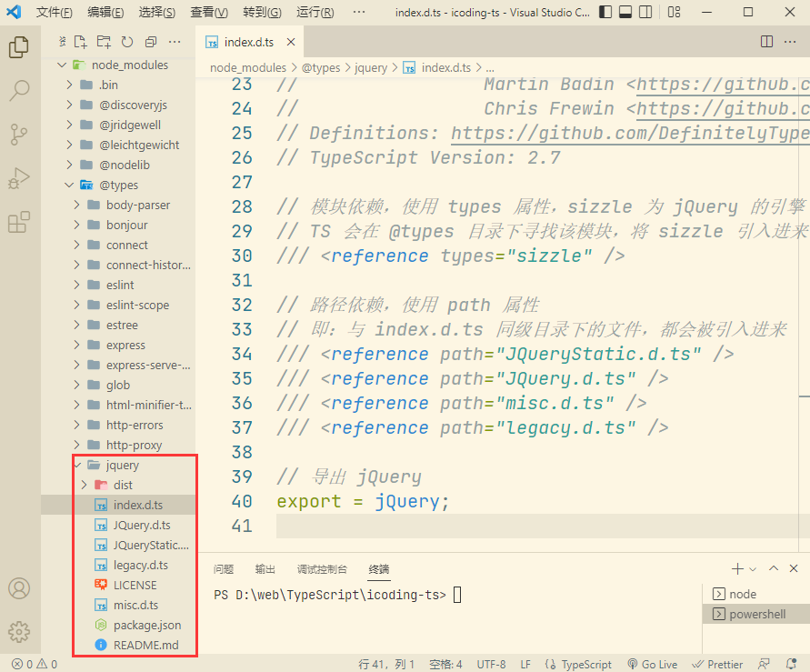Viewport: 810px width, 672px height.
Task: Open the Manage gear icon
Action: coord(19,631)
